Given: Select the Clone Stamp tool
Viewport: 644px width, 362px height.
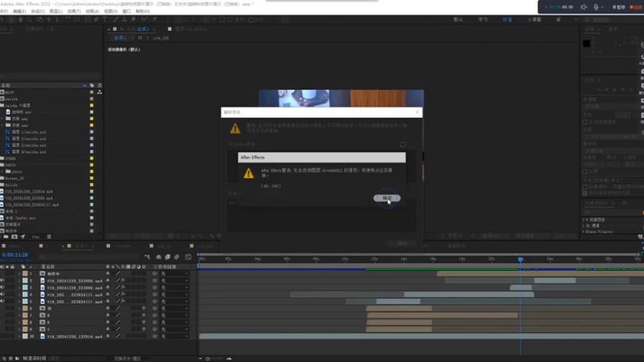Looking at the screenshot, I should pos(125,20).
